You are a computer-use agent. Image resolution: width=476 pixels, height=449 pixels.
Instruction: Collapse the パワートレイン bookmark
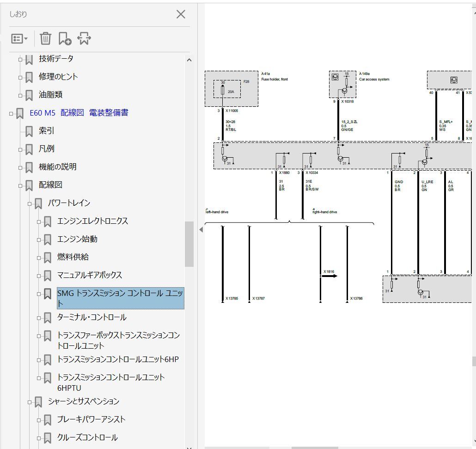(x=30, y=204)
